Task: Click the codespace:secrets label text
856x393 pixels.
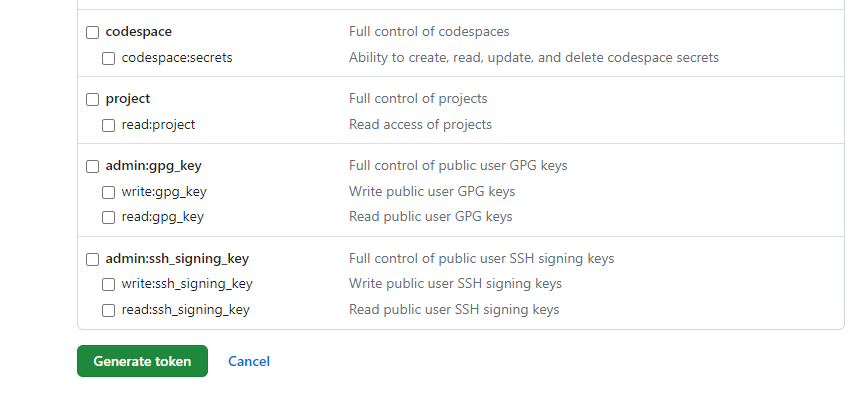Action: [x=177, y=58]
